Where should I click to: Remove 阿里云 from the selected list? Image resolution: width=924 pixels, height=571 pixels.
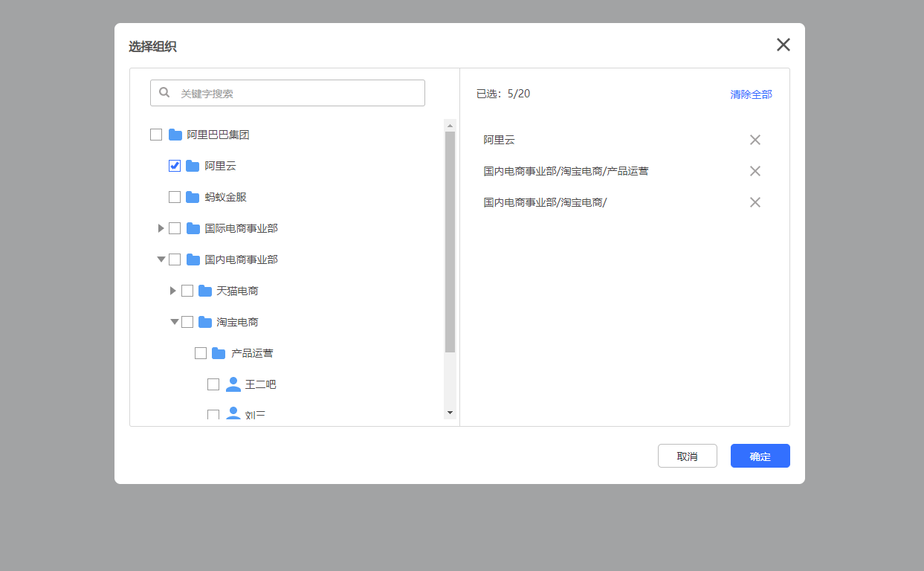[755, 140]
